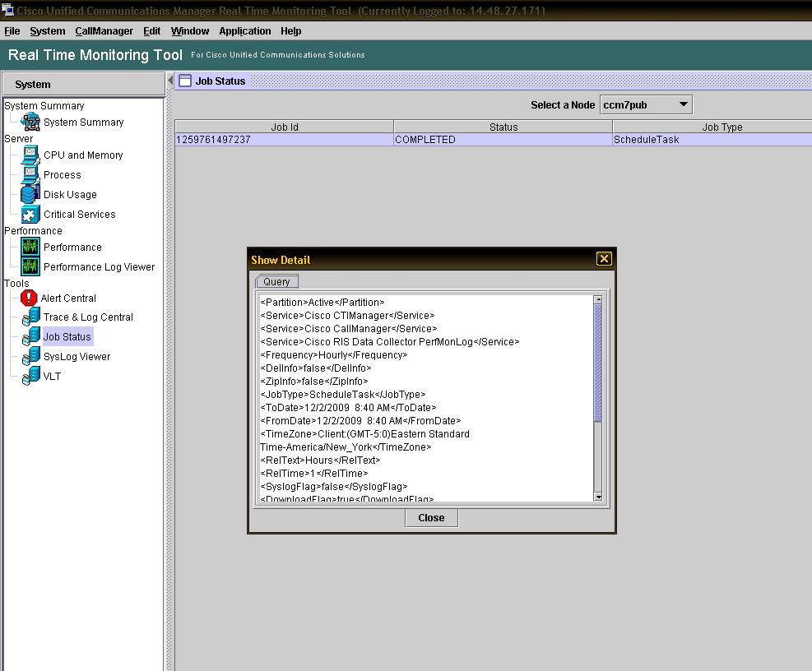Open the CallManager menu

[104, 31]
